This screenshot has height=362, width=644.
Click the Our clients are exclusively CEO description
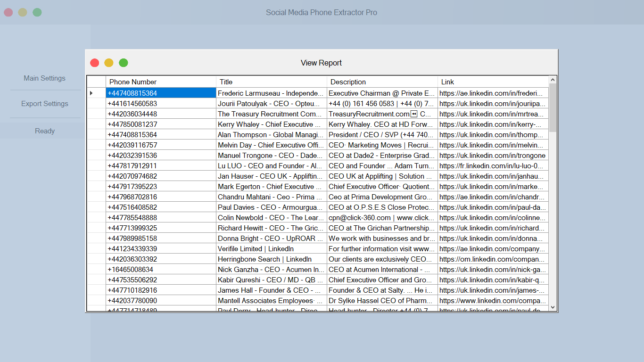point(382,259)
